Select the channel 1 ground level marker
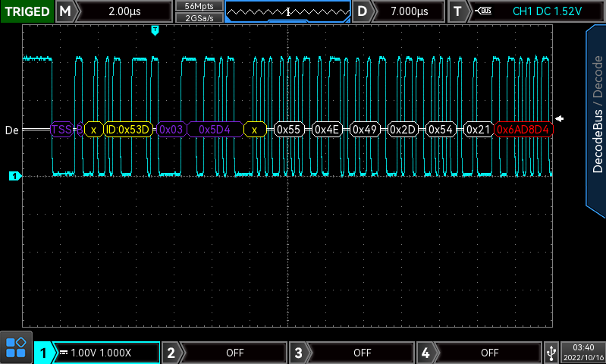Image resolution: width=606 pixels, height=364 pixels. [14, 177]
